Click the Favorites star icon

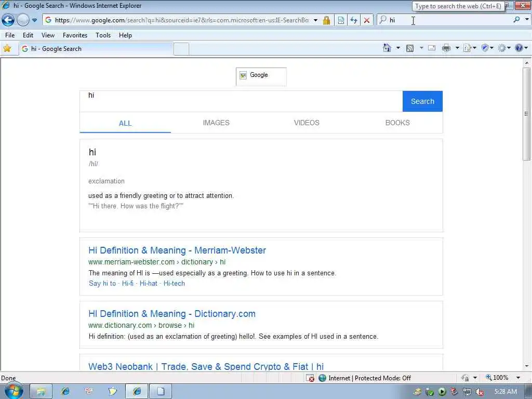(7, 48)
